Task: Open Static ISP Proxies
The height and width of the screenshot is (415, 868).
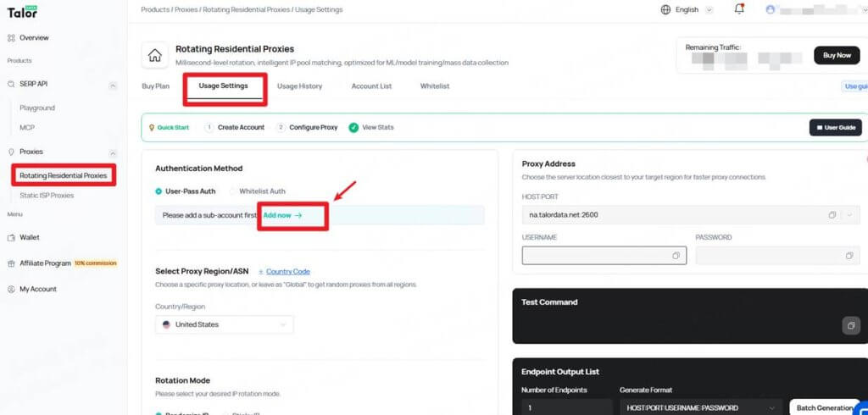Action: [47, 196]
